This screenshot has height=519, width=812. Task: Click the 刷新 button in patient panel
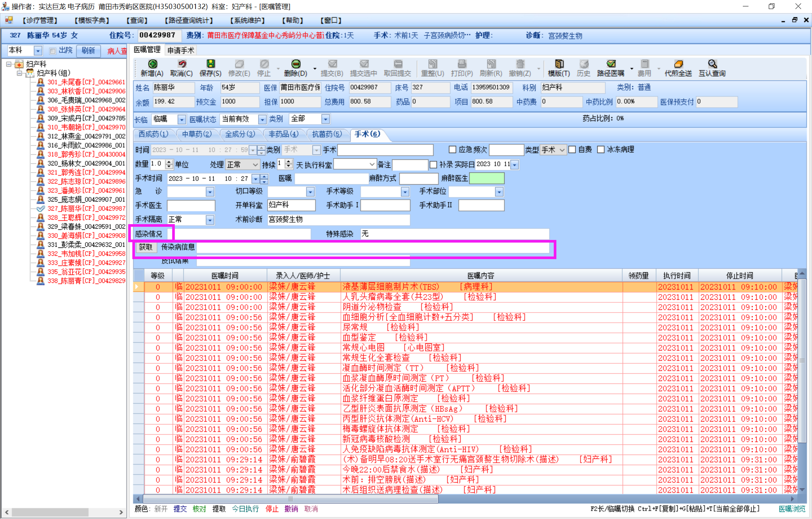click(x=88, y=50)
